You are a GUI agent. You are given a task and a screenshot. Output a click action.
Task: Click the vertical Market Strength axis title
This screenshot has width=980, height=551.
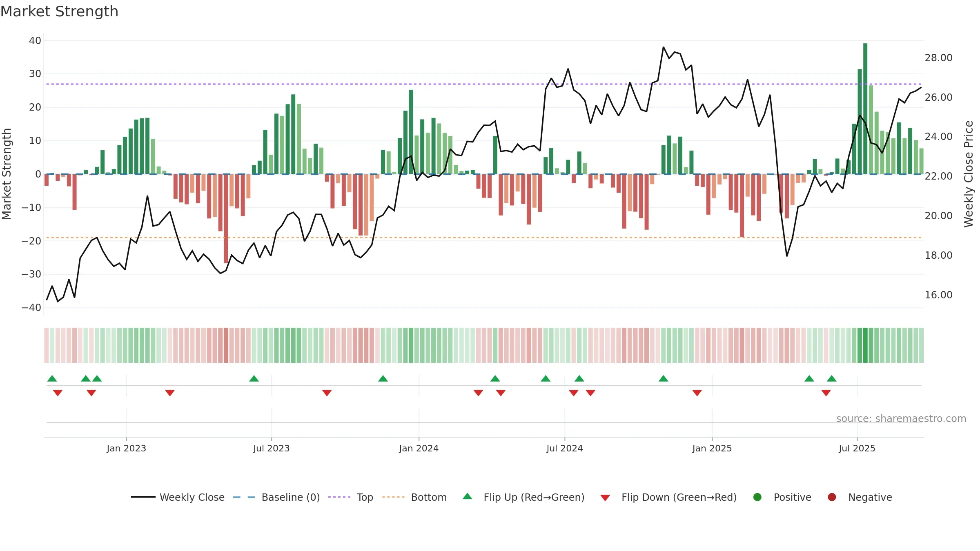click(7, 174)
